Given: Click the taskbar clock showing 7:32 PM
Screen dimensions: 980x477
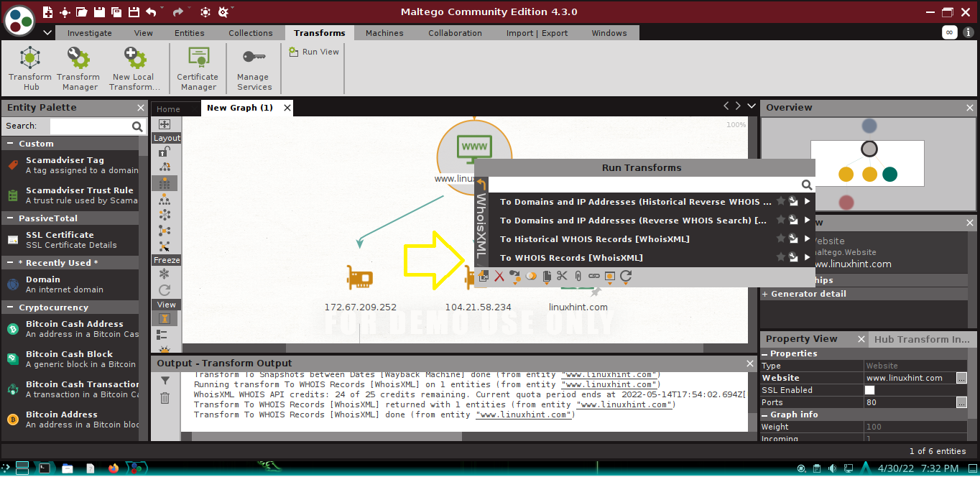Looking at the screenshot, I should point(940,468).
